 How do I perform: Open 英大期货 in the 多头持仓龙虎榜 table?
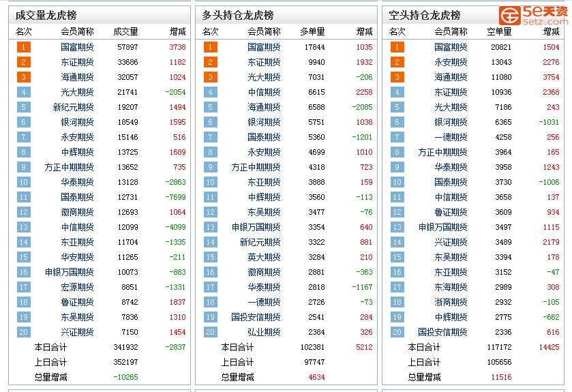(264, 257)
